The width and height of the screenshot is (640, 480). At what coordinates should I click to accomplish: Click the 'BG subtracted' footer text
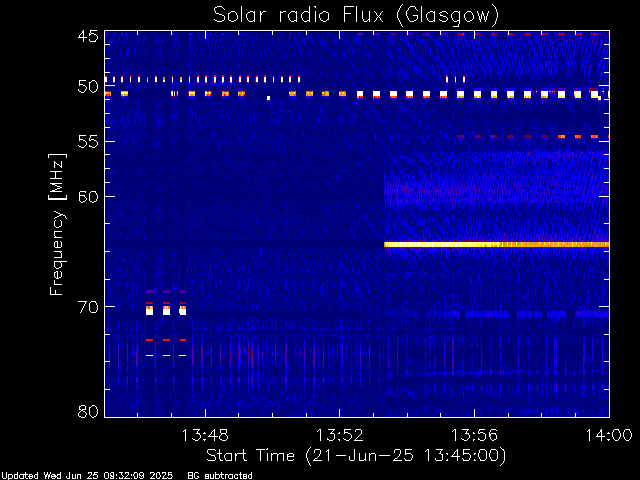pyautogui.click(x=220, y=476)
